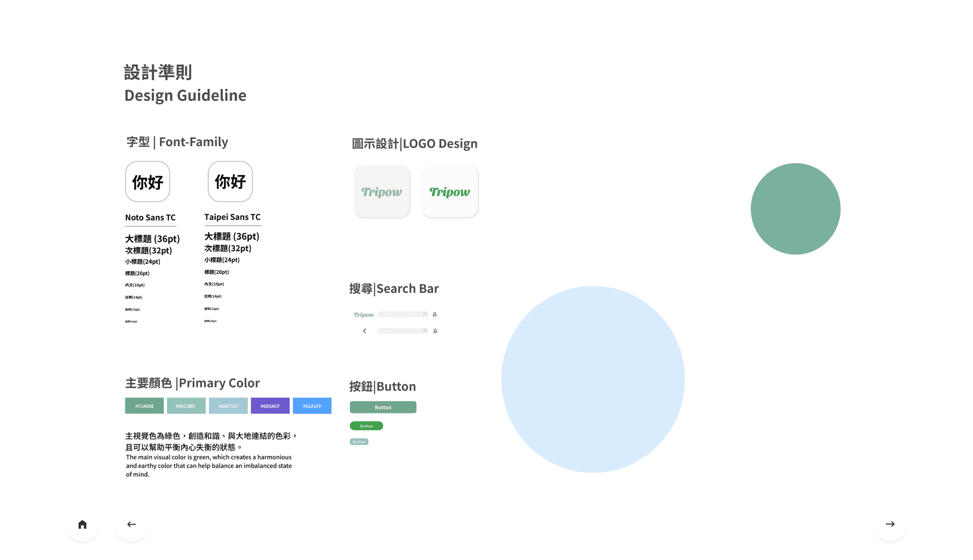Click the previous-page left arrow button
This screenshot has width=973, height=560.
[x=131, y=524]
